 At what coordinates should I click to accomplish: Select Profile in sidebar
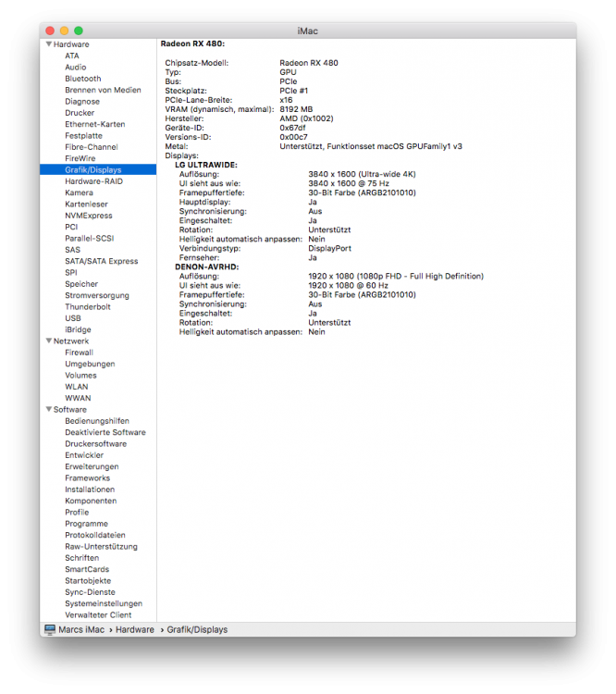click(77, 513)
